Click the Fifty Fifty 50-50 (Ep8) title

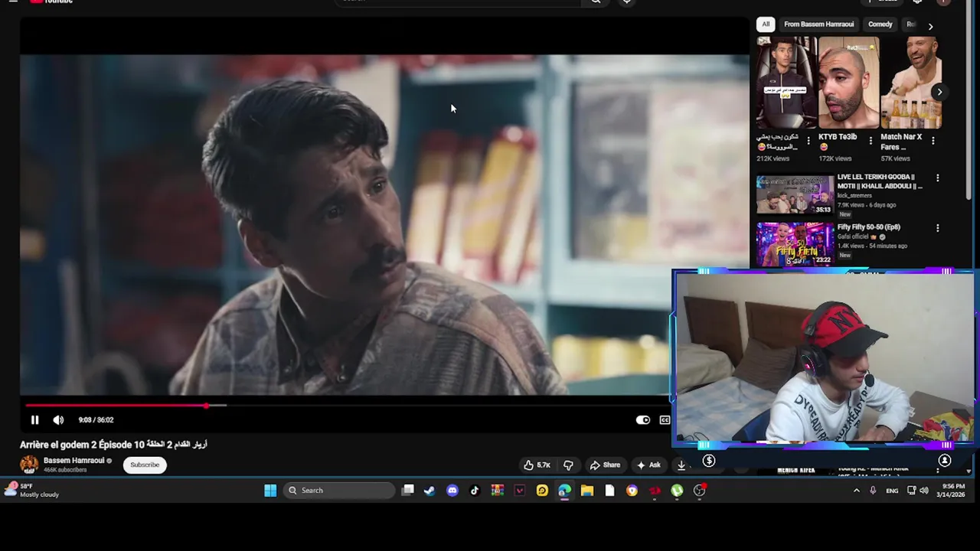[868, 227]
